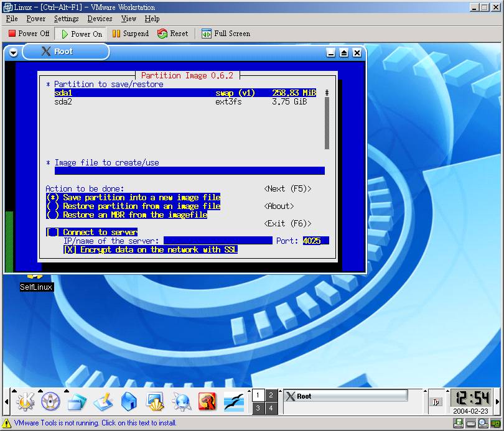Click the Root button in the KDE taskbar
Viewport: 504px width, 431px height.
pos(346,396)
